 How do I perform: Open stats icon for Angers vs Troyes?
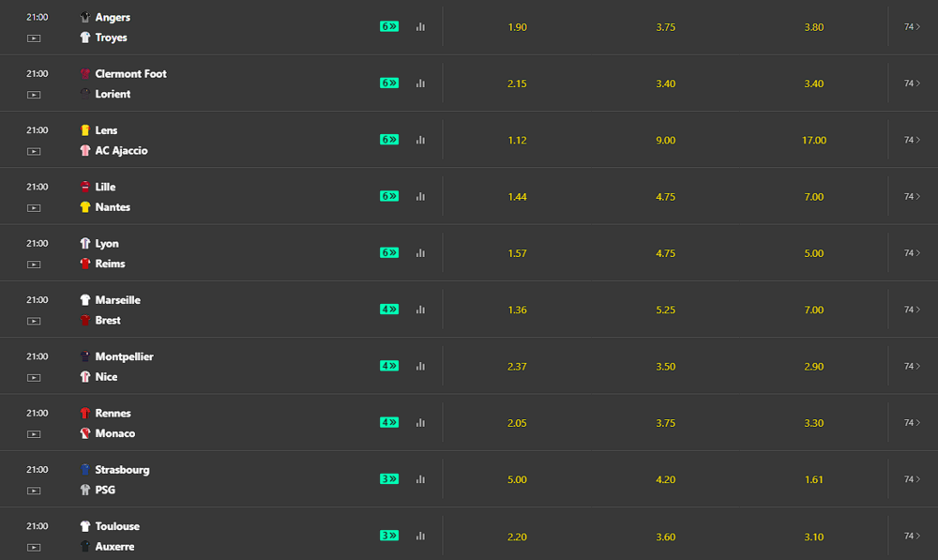point(420,27)
